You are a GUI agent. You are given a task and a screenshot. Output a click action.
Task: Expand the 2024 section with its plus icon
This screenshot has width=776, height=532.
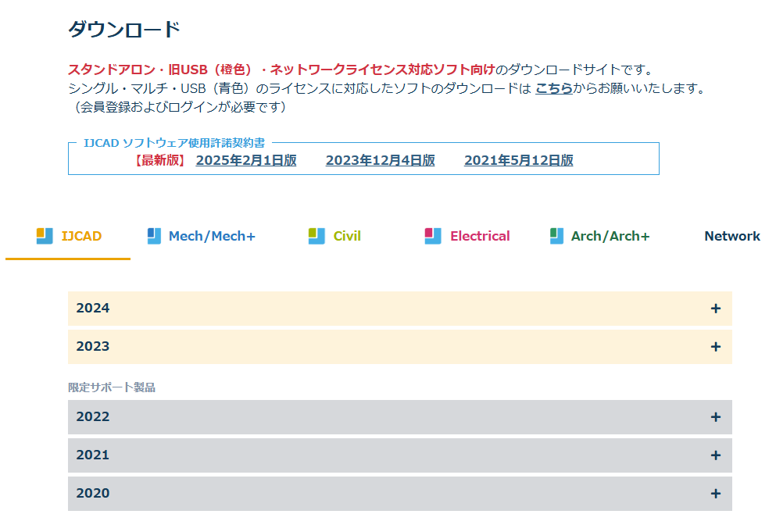tap(716, 309)
